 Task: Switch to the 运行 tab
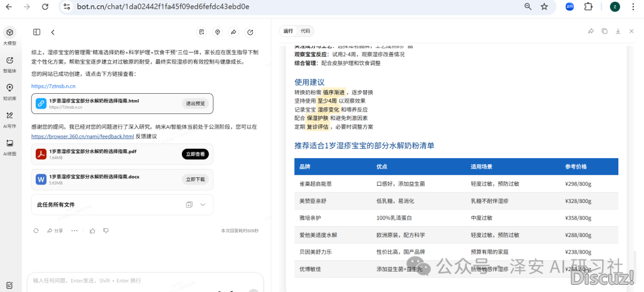pyautogui.click(x=289, y=31)
